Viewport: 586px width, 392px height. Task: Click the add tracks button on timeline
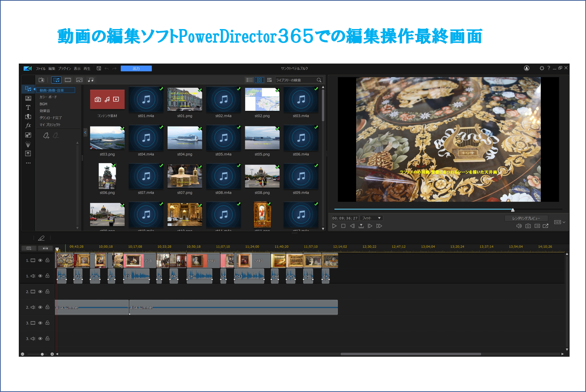coord(29,248)
